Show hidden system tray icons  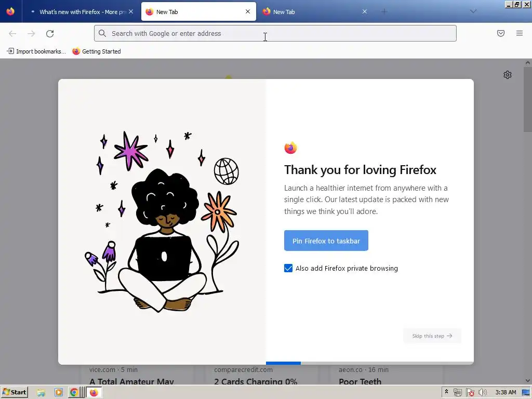tap(446, 392)
